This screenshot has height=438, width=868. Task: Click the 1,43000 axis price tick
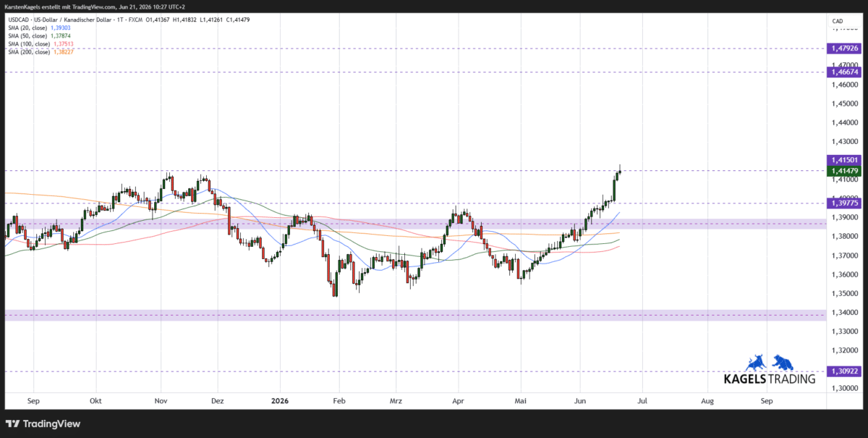pyautogui.click(x=843, y=141)
